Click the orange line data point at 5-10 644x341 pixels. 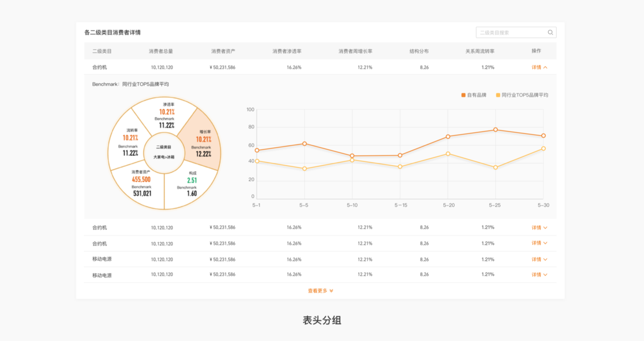pos(352,156)
